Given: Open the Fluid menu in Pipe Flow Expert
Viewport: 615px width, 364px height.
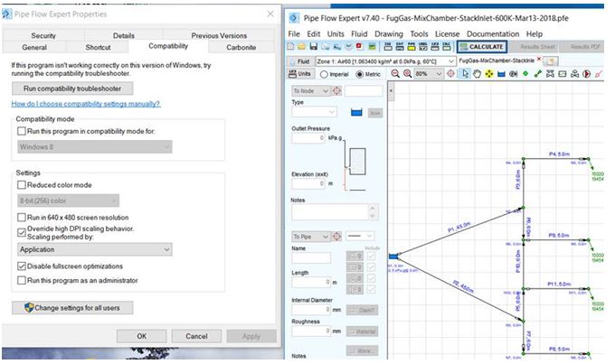Looking at the screenshot, I should point(359,33).
